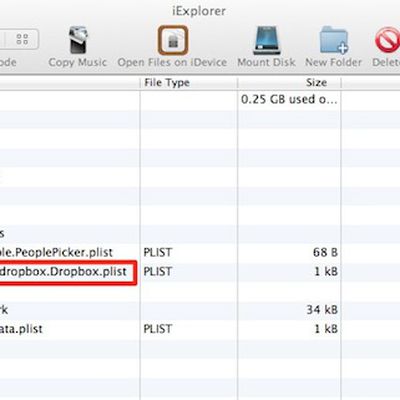
Task: Click the PLIST type of PeoplePicker.plist
Action: (158, 252)
